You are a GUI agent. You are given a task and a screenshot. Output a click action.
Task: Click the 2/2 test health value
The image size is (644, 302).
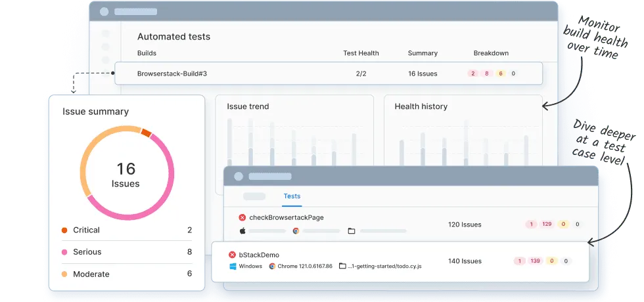click(x=361, y=74)
